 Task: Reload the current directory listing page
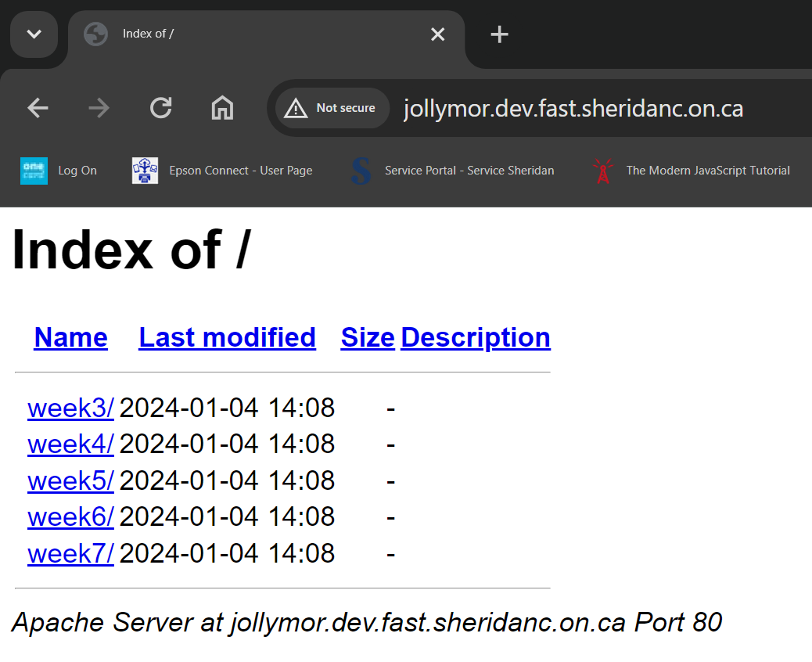coord(160,108)
